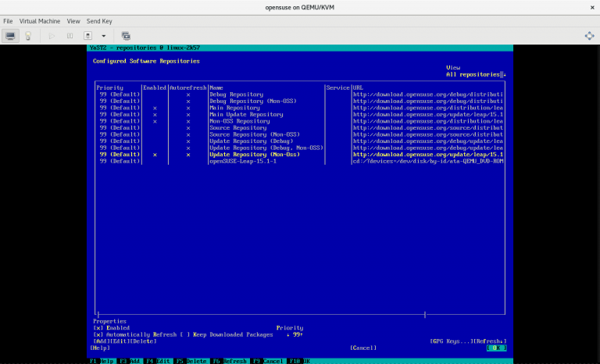Select the openSUSE-Leap-15.1-1 row
Screen dimensions: 600x364
300,161
